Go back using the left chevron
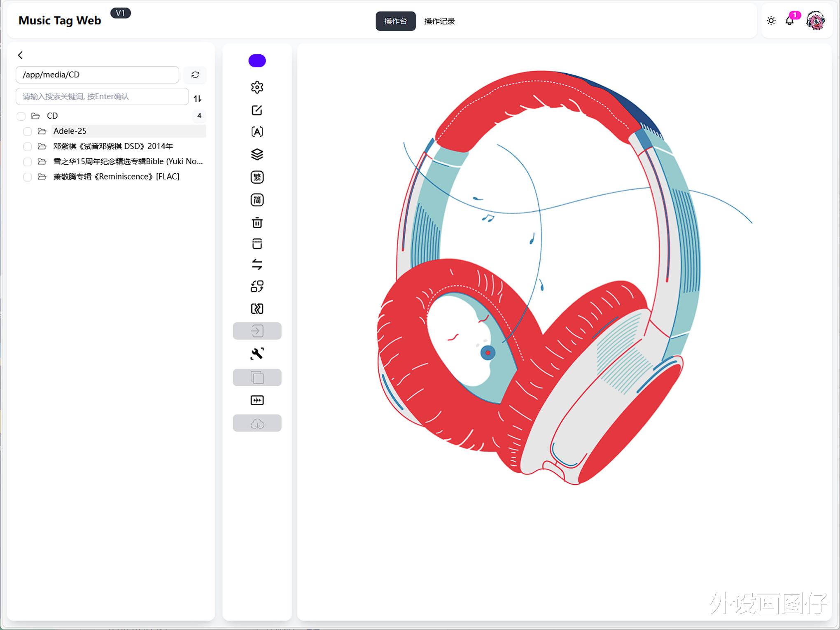This screenshot has height=630, width=840. point(20,55)
